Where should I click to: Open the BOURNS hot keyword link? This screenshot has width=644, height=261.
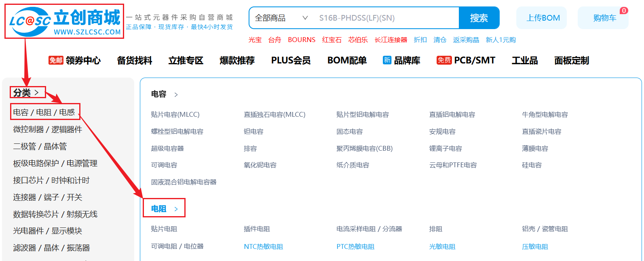[x=302, y=40]
